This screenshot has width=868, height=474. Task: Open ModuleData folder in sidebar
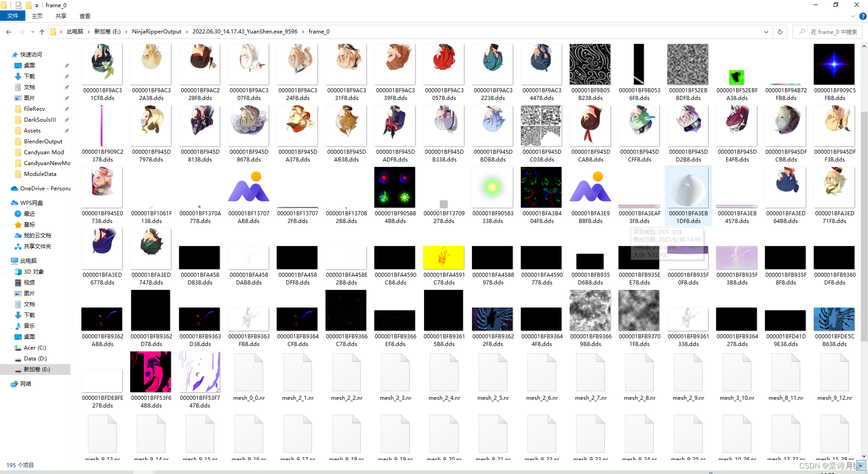coord(40,174)
